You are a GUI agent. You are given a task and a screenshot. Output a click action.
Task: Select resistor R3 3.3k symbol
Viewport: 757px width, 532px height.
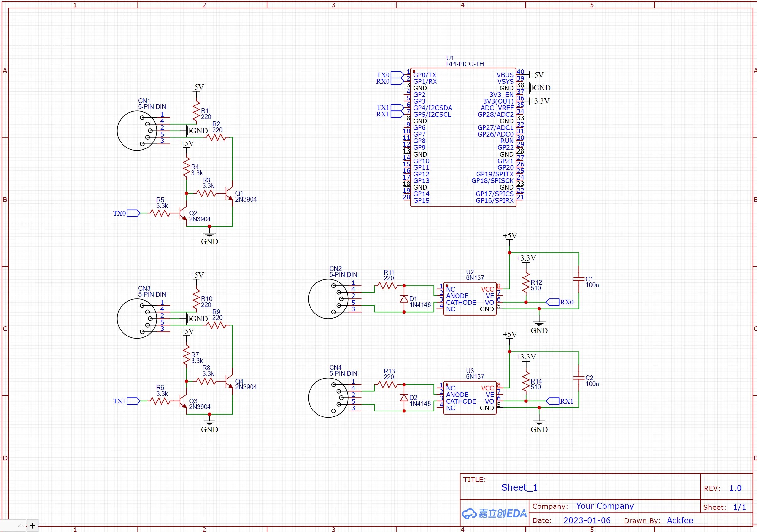coord(206,193)
